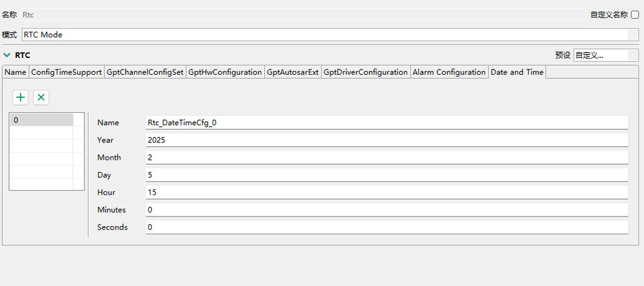The image size is (644, 286).
Task: Collapse the RTC section chevron
Action: click(x=7, y=55)
